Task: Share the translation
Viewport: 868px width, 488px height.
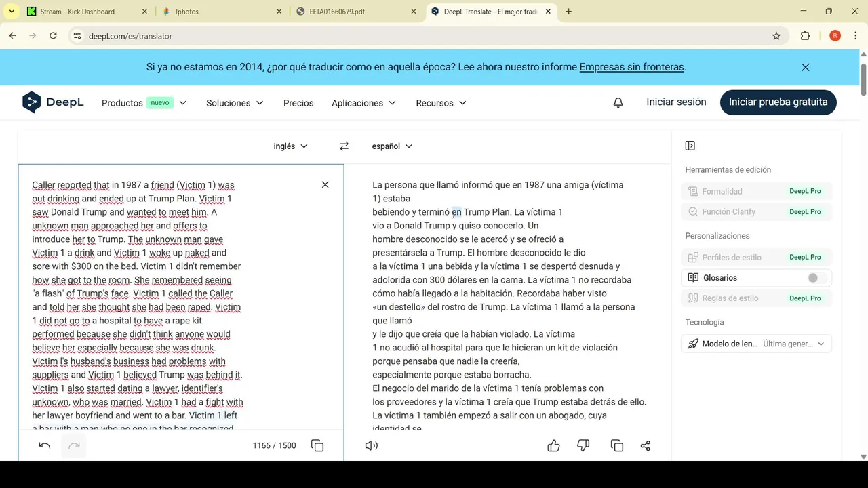Action: pyautogui.click(x=646, y=445)
